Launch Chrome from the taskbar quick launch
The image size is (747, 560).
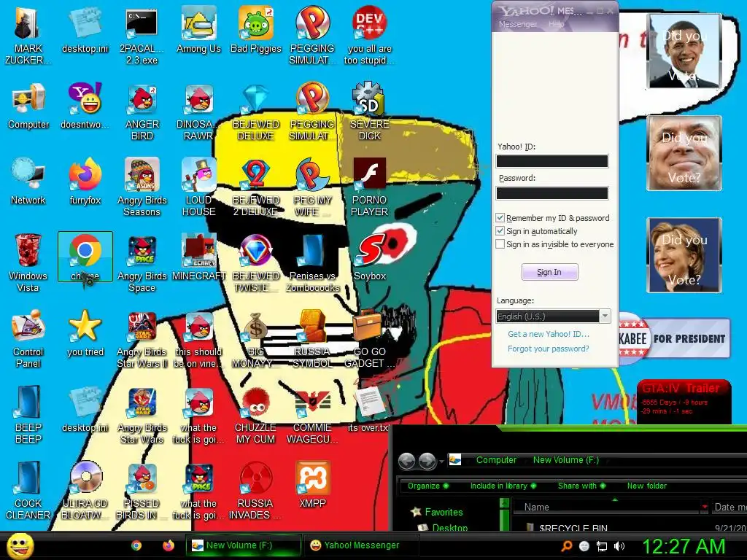[136, 545]
